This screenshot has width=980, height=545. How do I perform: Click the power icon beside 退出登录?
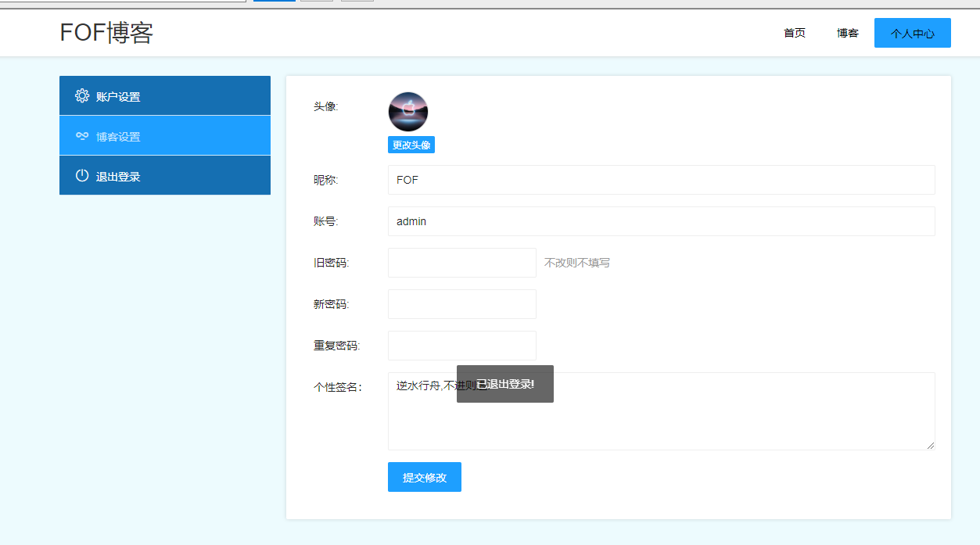point(82,176)
